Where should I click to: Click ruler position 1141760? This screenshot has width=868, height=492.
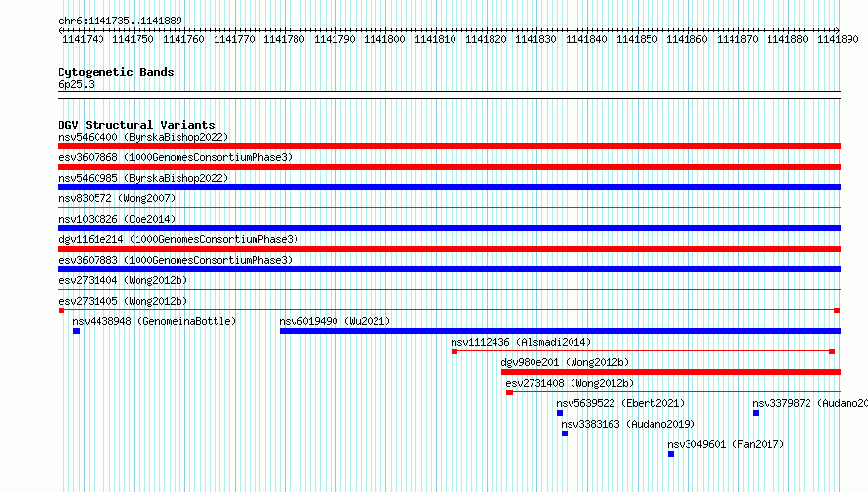(x=183, y=39)
